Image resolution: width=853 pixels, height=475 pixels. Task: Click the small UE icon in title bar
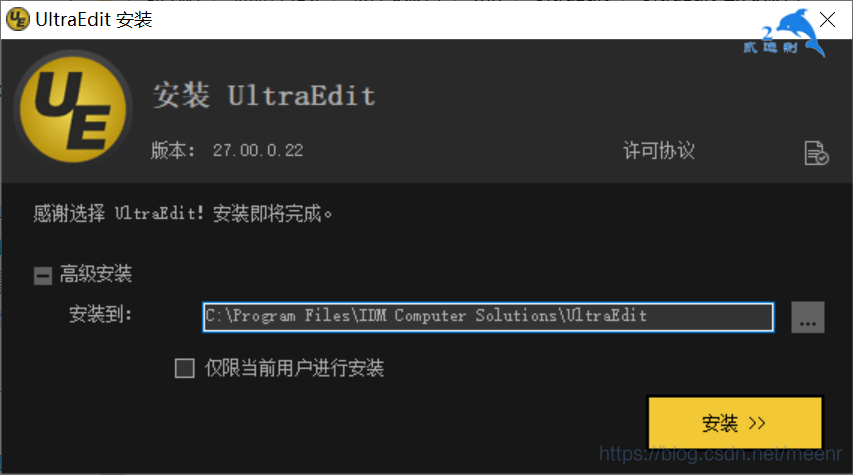17,19
